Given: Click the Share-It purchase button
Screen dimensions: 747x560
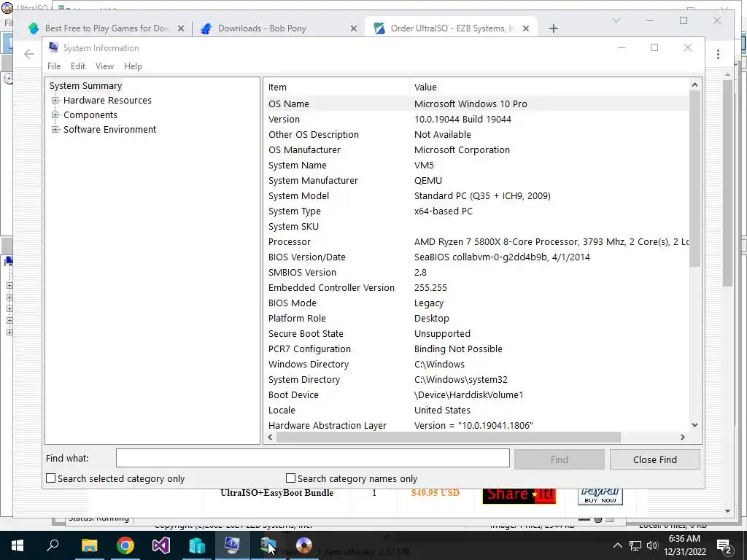Looking at the screenshot, I should [519, 496].
